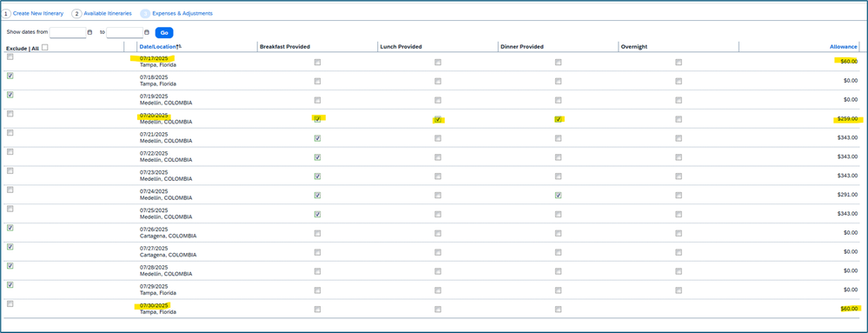Focus the 'to' date field
The image size is (868, 333).
[x=124, y=33]
